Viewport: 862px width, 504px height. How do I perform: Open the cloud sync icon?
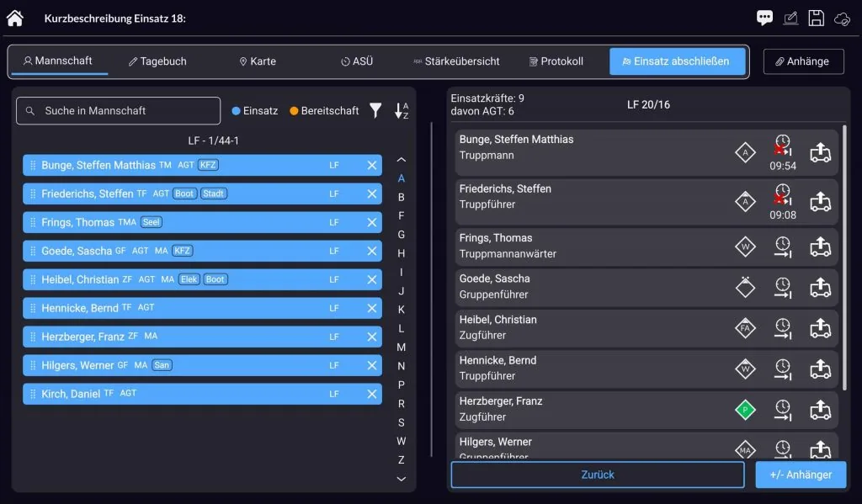point(842,19)
